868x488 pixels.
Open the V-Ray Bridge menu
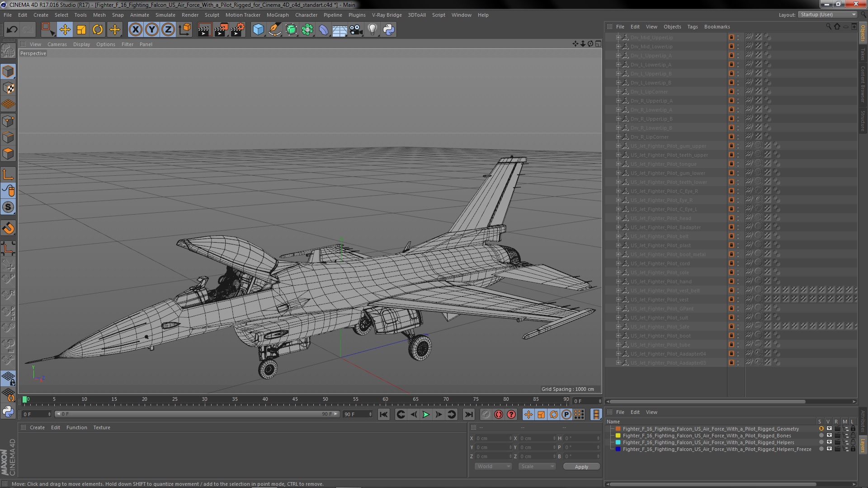[x=387, y=15]
